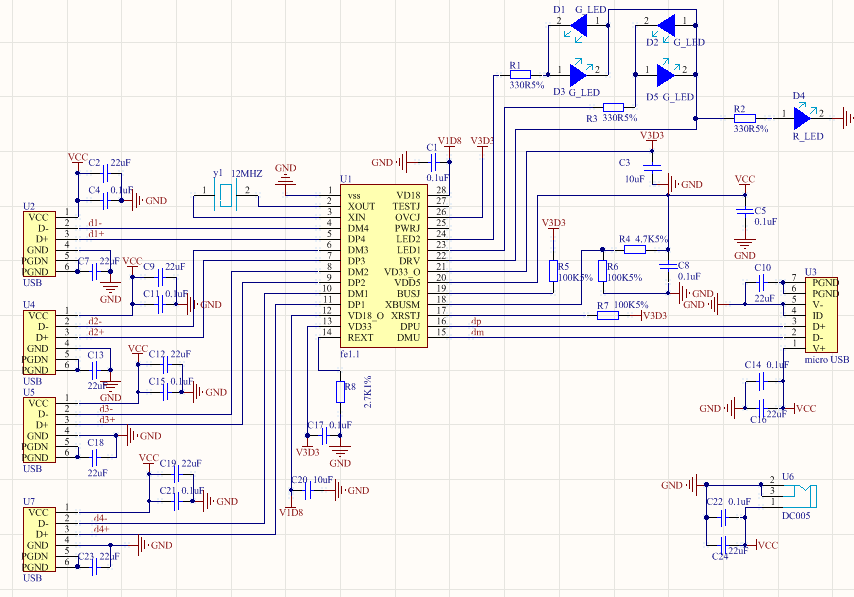Click the GND symbol above U1 pin 1
This screenshot has width=854, height=597.
285,181
